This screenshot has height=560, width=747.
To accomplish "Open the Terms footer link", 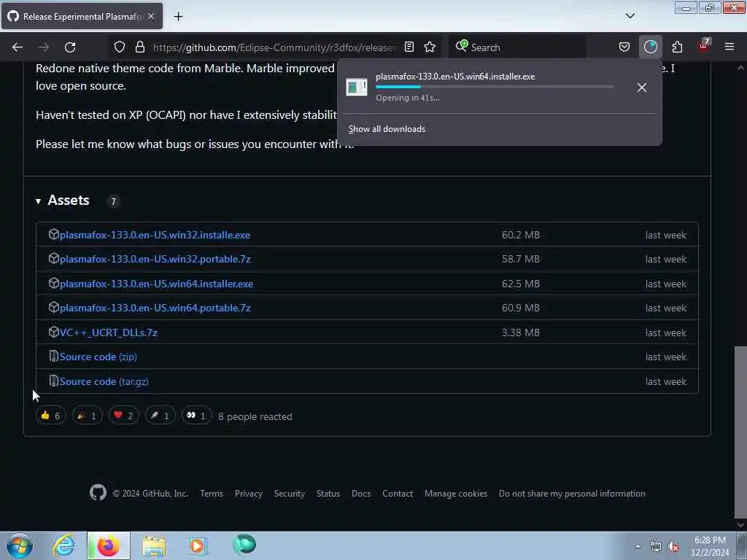I will coord(212,494).
